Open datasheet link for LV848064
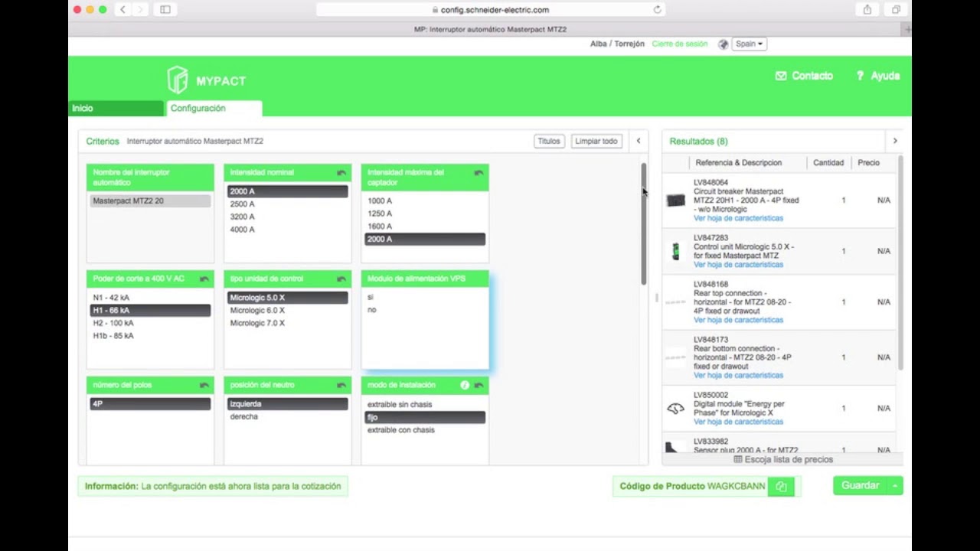 (x=738, y=218)
